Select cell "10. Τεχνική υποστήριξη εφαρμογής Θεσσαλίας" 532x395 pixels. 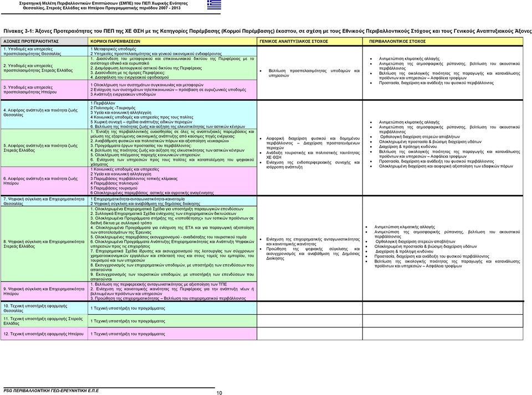click(44, 308)
